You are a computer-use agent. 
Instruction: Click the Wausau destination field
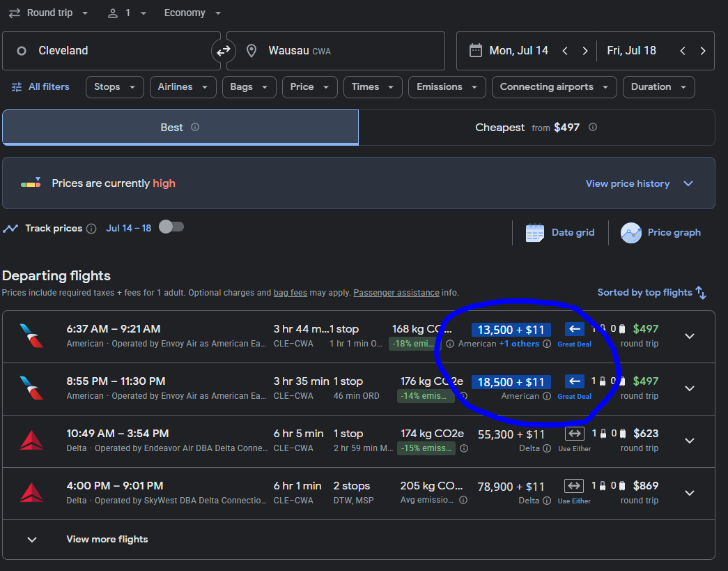pyautogui.click(x=336, y=51)
